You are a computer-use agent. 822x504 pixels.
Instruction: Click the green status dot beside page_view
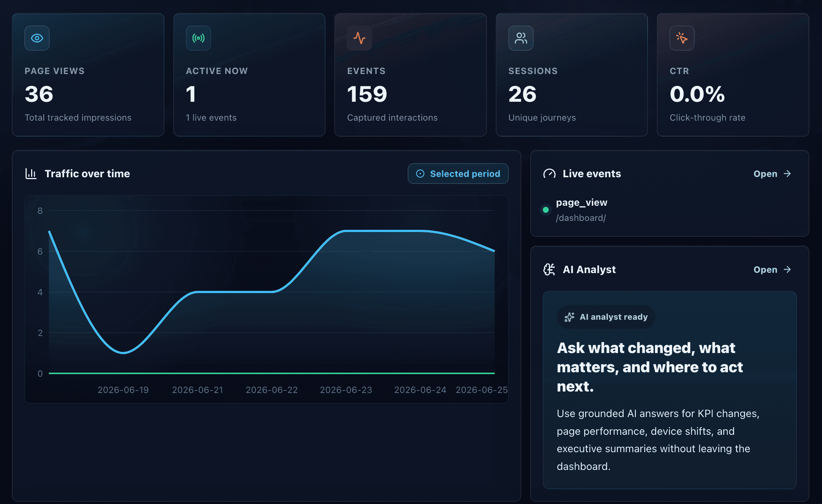546,210
